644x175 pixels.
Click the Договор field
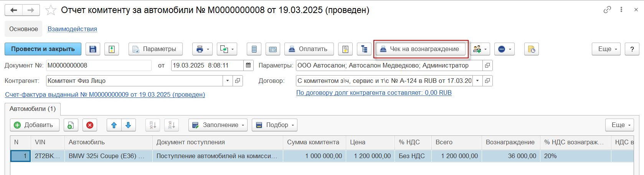pyautogui.click(x=384, y=81)
